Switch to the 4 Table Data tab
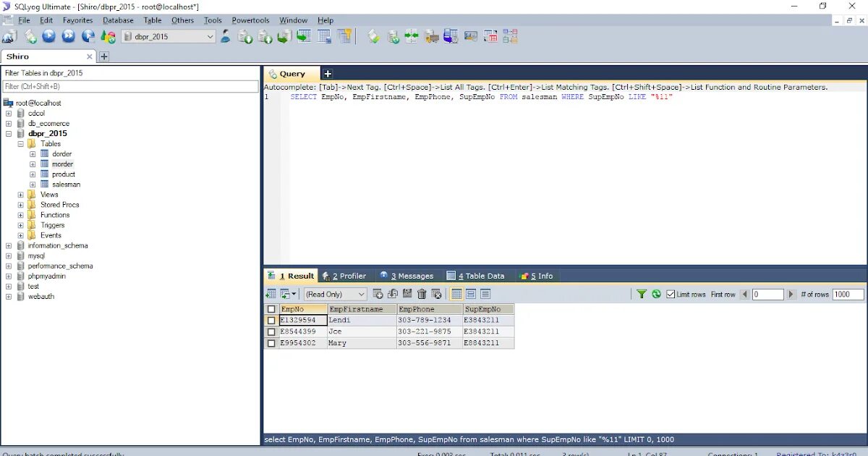Screen dimensions: 868x456 [x=475, y=276]
